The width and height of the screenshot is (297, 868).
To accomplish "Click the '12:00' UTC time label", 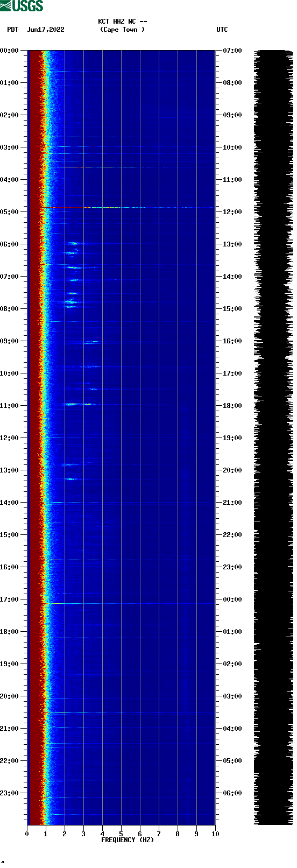I will click(232, 212).
